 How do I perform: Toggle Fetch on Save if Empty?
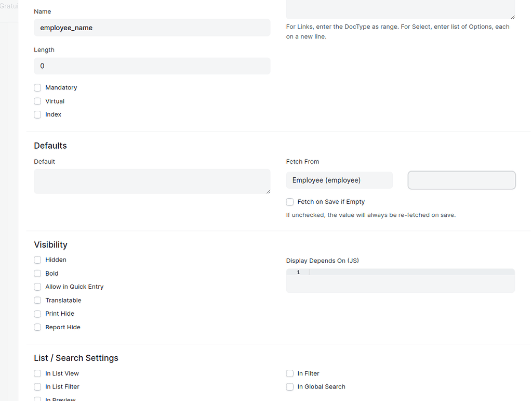[290, 202]
